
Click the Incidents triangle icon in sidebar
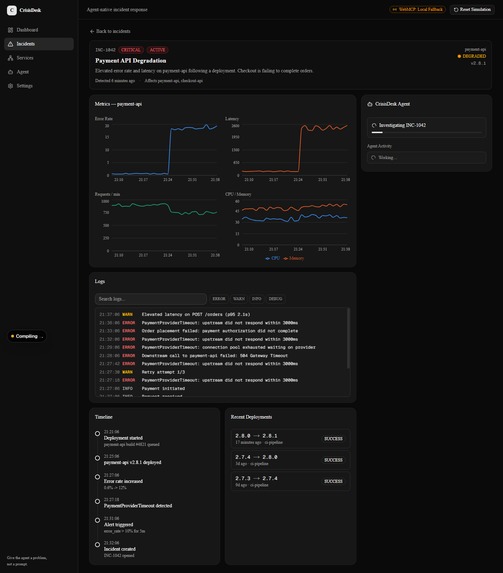pos(10,44)
